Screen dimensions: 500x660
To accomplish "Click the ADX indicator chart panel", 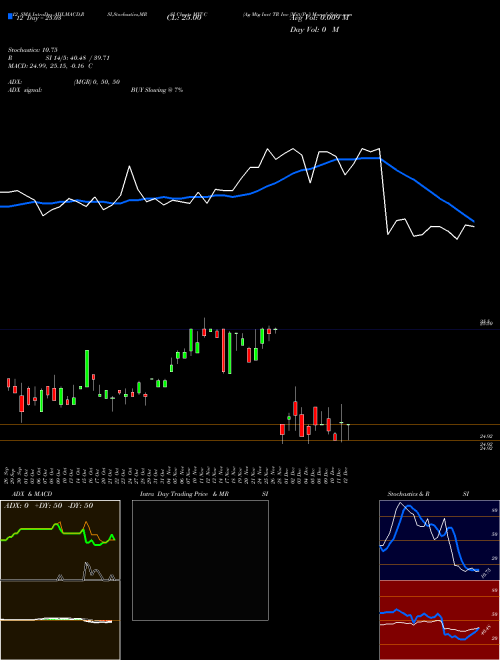I will tap(60, 540).
